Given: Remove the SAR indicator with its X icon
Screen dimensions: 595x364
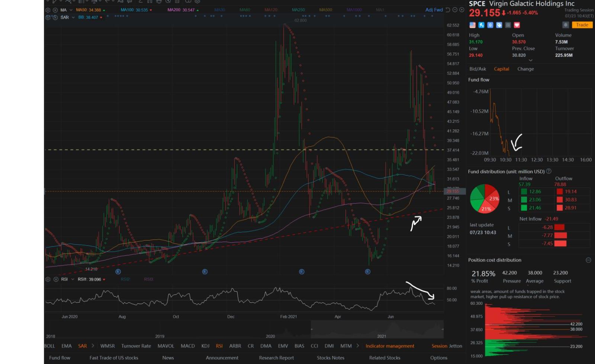Looking at the screenshot, I should pos(55,17).
